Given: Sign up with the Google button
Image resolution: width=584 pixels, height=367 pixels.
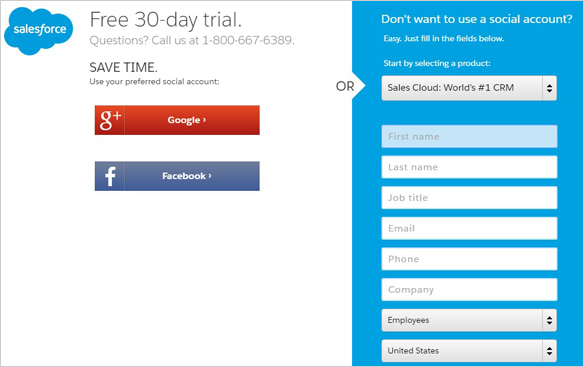Looking at the screenshot, I should pyautogui.click(x=177, y=120).
